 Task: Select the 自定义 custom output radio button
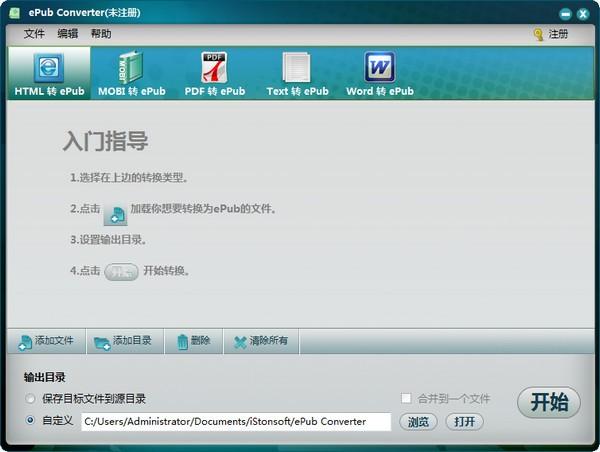pyautogui.click(x=31, y=421)
